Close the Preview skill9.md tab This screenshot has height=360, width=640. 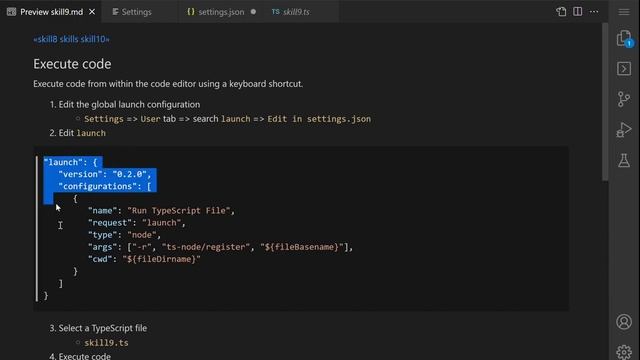click(92, 12)
